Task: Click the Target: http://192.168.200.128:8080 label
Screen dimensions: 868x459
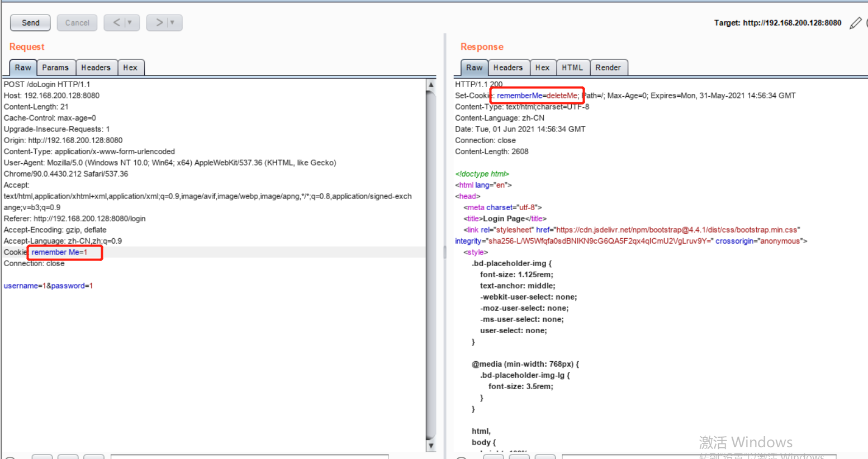Action: coord(777,23)
